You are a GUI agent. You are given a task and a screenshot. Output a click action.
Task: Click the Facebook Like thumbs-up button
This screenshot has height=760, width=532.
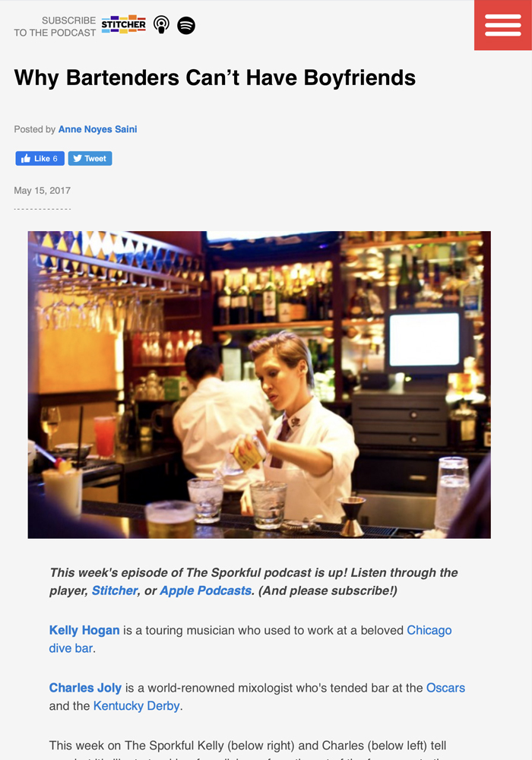point(40,159)
